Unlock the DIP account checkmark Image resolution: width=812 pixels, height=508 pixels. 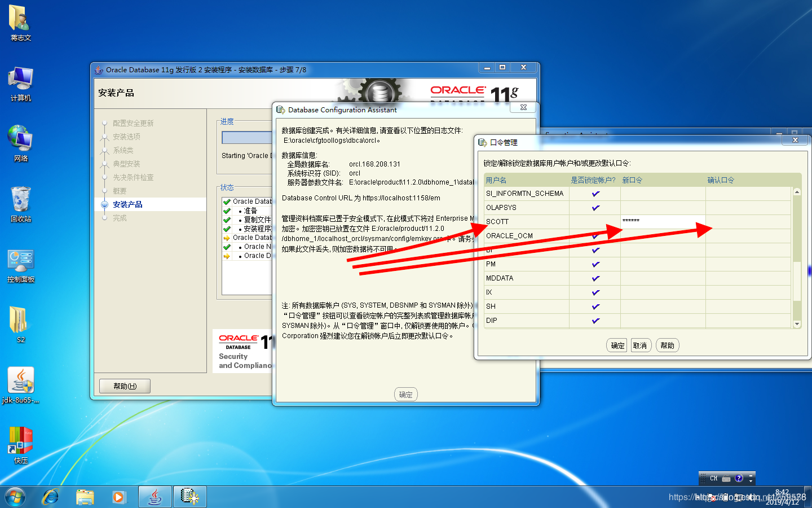coord(595,321)
